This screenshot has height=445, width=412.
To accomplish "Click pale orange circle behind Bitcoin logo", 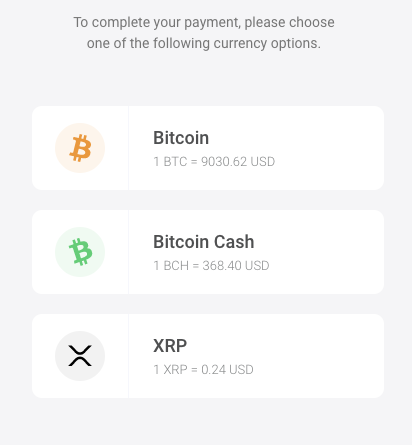I will pos(80,148).
